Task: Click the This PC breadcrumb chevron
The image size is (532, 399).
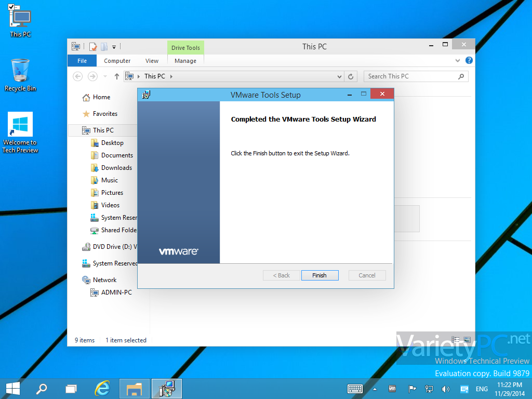Action: click(x=171, y=76)
